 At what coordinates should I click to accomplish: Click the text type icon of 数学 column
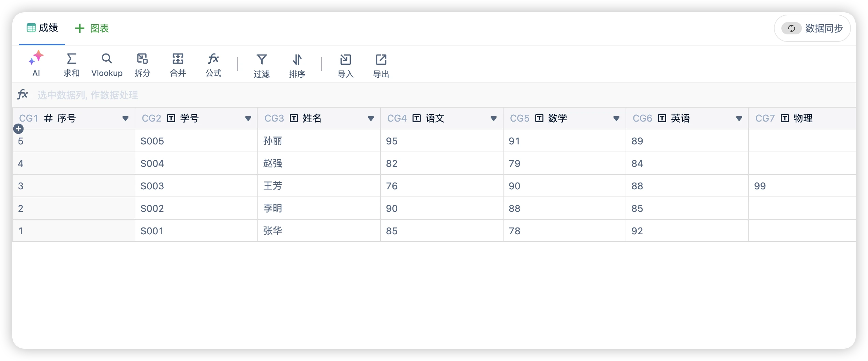[x=539, y=118]
